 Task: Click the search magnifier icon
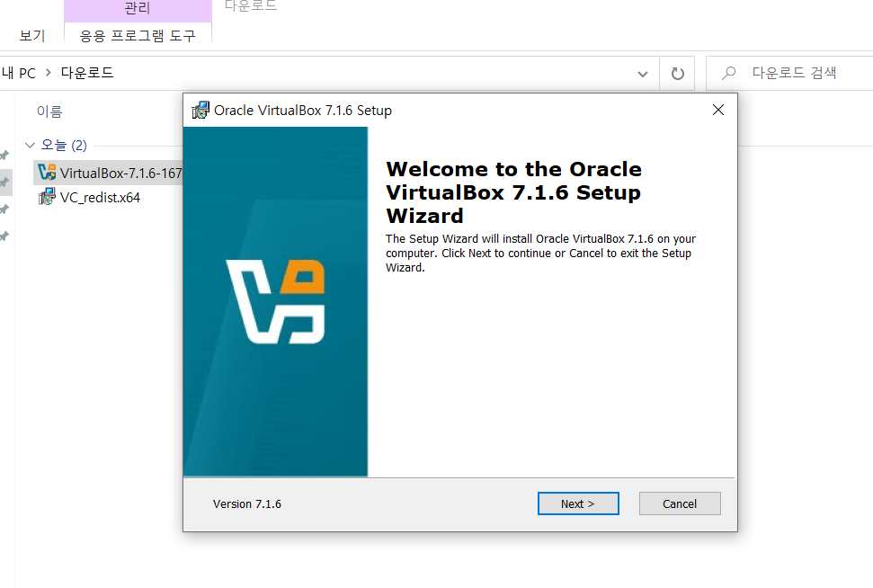coord(727,73)
